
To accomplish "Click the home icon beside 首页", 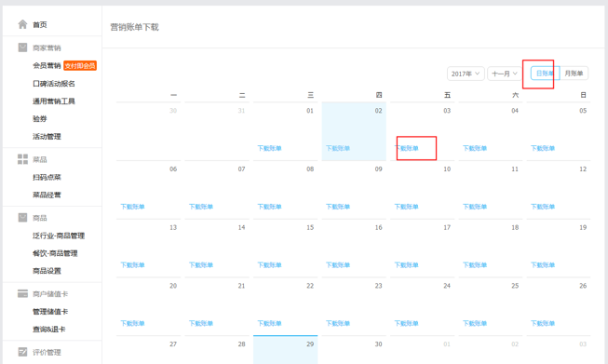I will [22, 24].
